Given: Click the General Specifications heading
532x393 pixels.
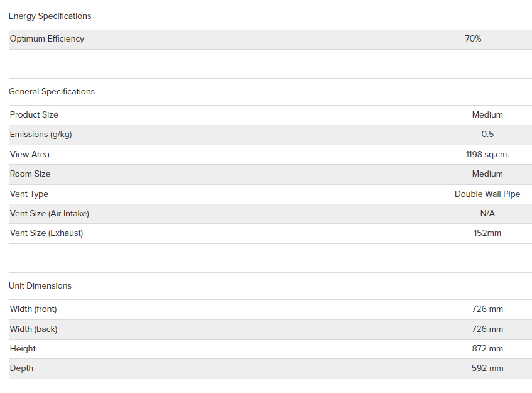Looking at the screenshot, I should [52, 92].
